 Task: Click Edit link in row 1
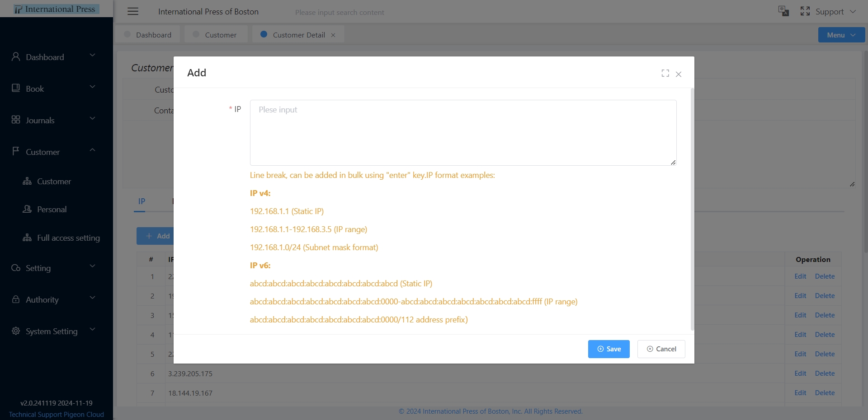800,276
